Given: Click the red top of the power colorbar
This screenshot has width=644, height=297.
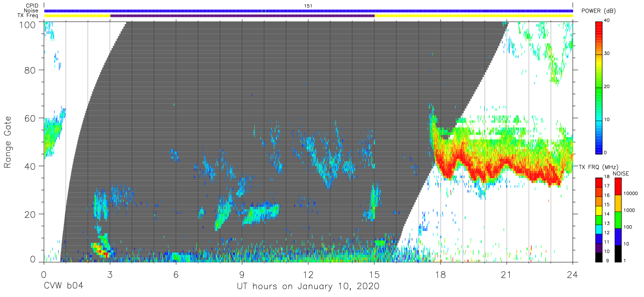Looking at the screenshot, I should coord(598,30).
